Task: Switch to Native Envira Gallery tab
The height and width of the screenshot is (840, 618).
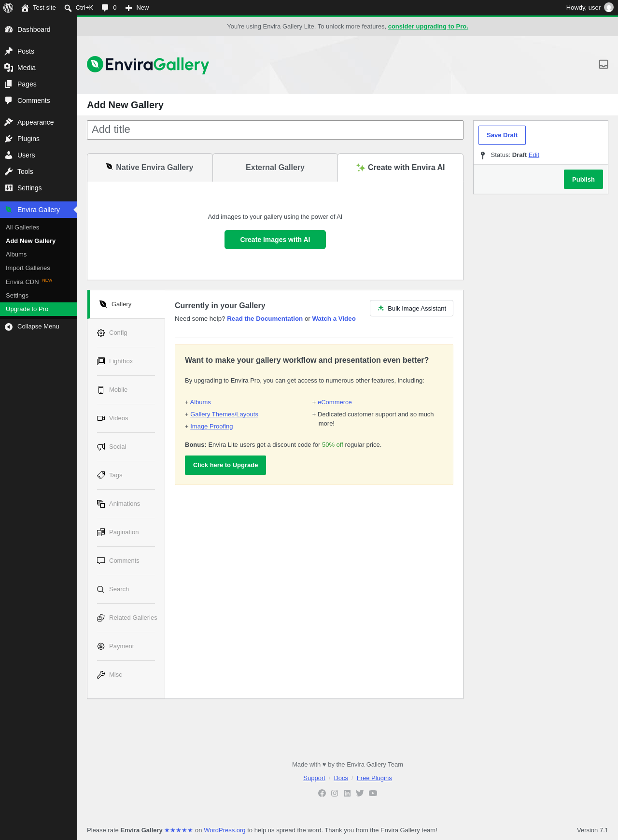Action: 150,168
